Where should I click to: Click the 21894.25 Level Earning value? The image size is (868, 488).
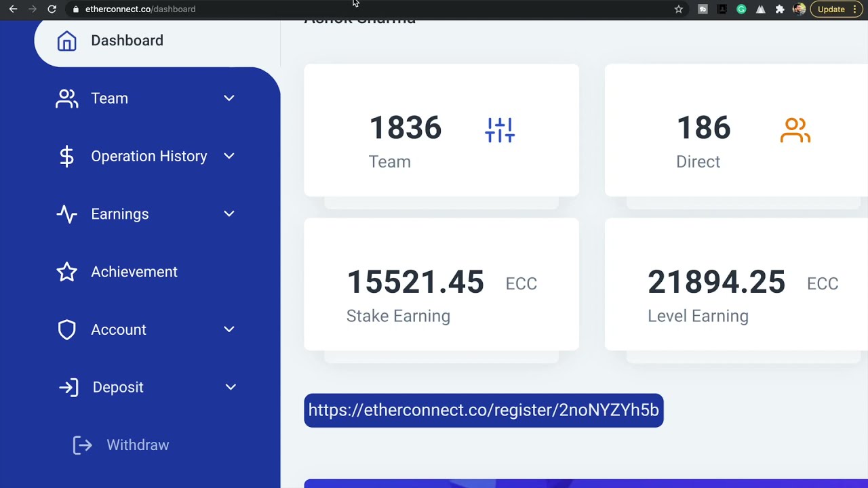click(x=716, y=283)
